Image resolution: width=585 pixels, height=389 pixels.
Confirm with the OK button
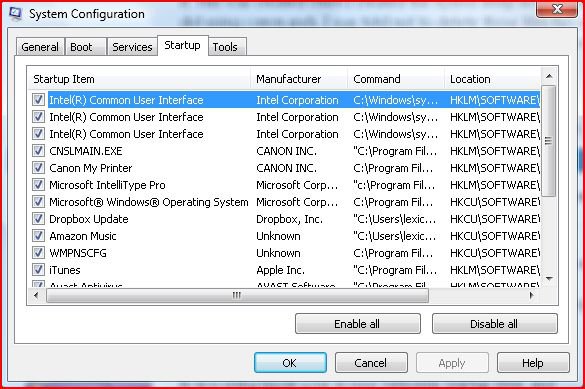pyautogui.click(x=290, y=363)
